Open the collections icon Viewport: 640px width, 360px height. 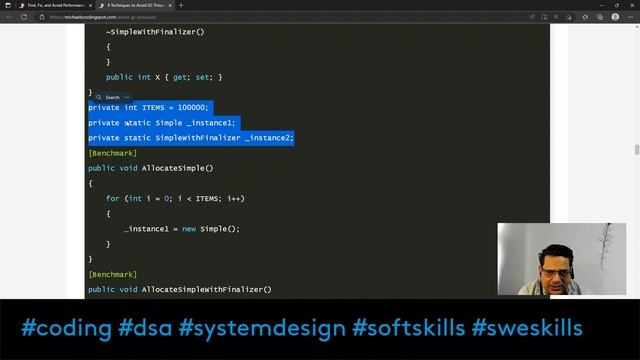[600, 17]
